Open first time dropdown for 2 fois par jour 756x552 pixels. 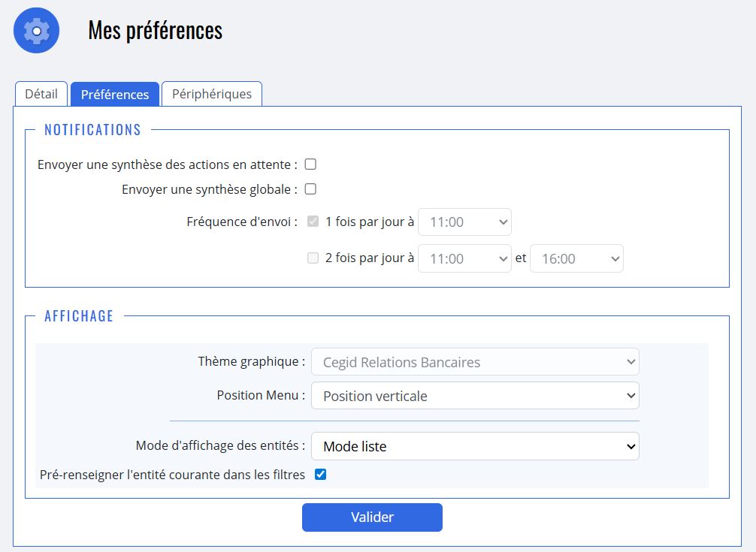point(464,258)
